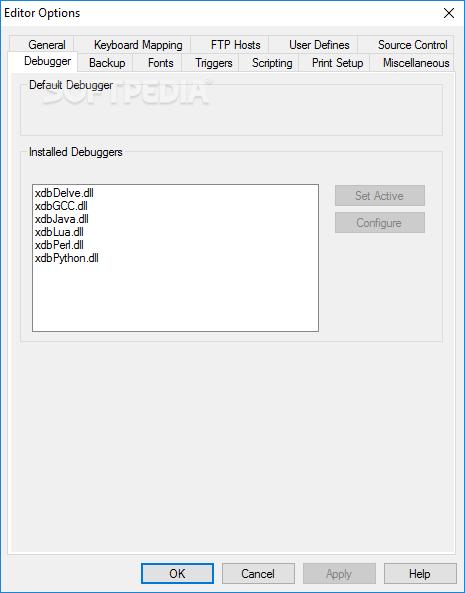The height and width of the screenshot is (593, 465).
Task: Switch to the Backup tab
Action: point(105,63)
